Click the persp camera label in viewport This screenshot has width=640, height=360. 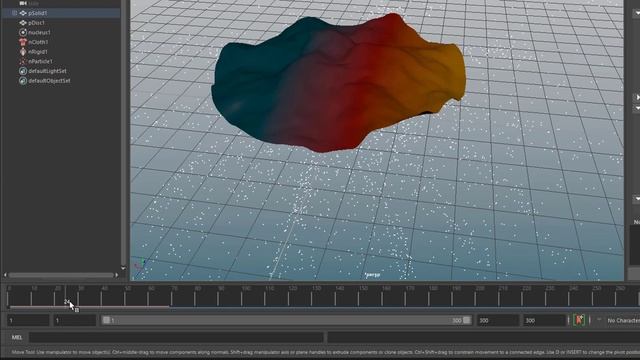point(373,275)
